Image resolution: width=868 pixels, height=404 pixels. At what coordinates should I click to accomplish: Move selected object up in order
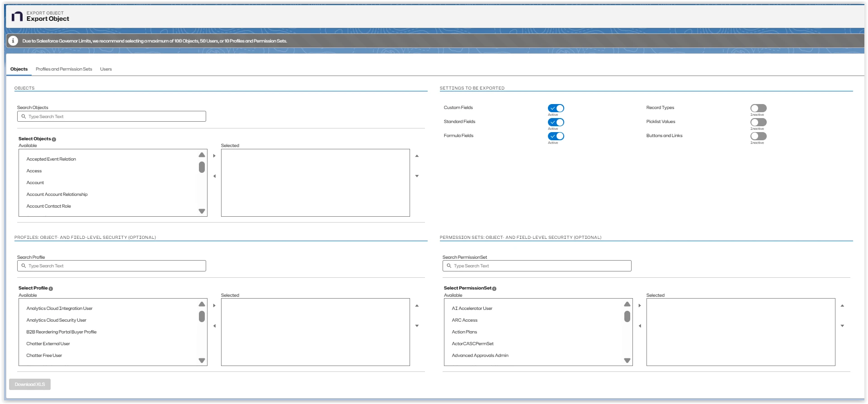[417, 156]
